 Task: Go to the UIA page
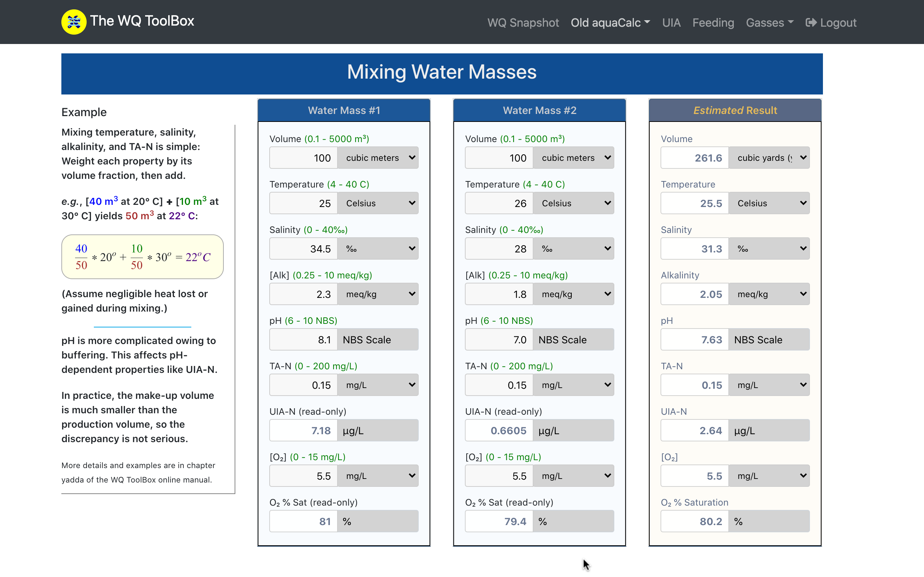[671, 22]
